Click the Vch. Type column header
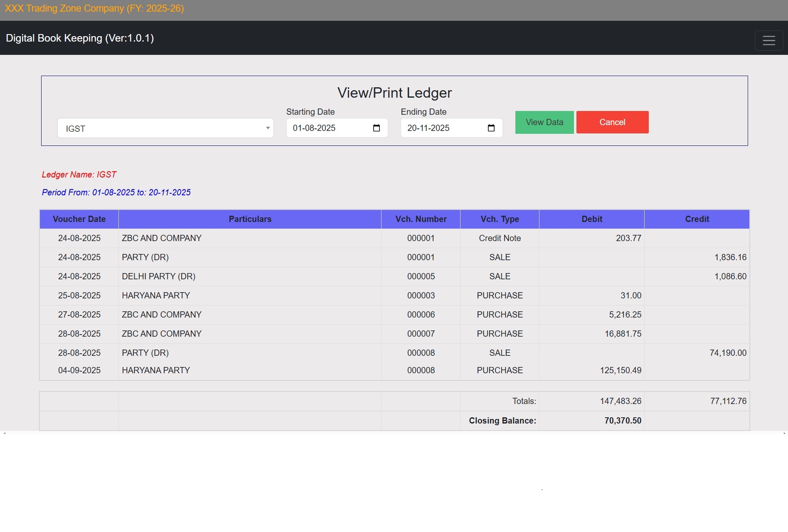This screenshot has height=532, width=788. click(x=500, y=219)
